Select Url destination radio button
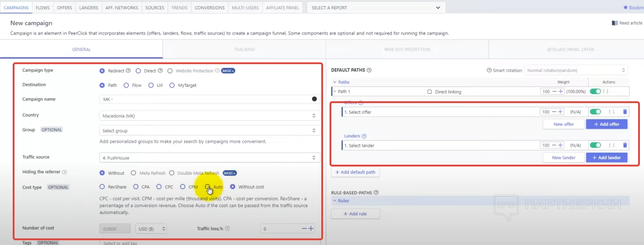 [151, 85]
